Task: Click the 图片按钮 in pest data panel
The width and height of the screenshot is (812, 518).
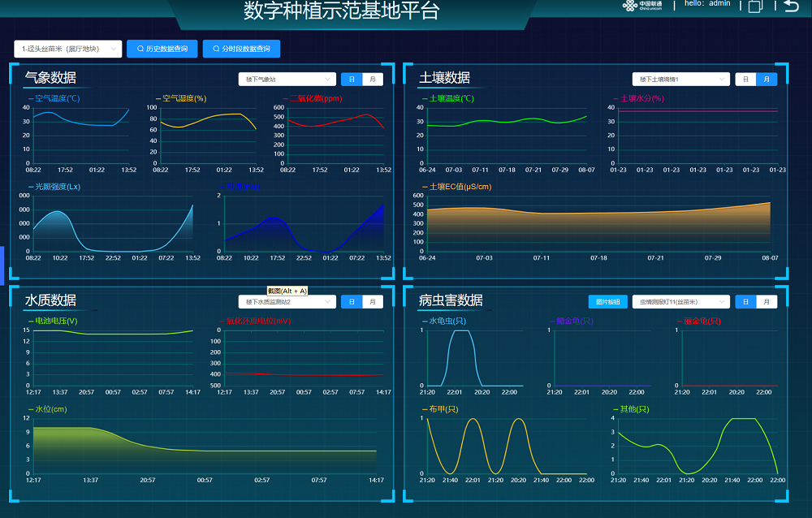Action: point(607,302)
